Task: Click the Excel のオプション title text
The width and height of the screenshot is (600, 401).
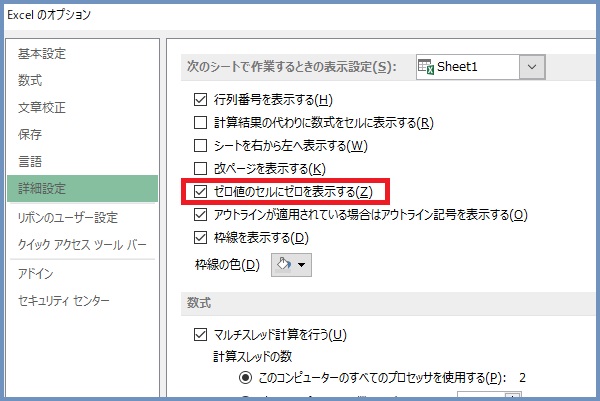Action: click(x=49, y=15)
